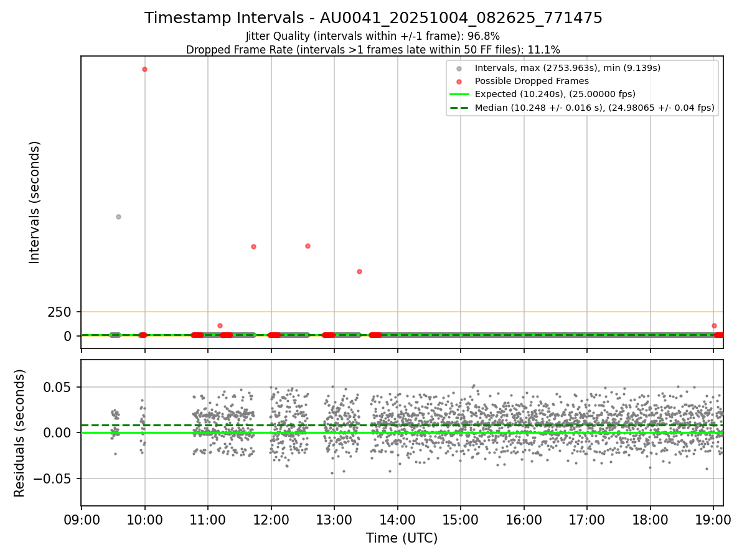This screenshot has height=560, width=747.
Task: Click the lone gray interval point near 09:30
Action: pos(118,217)
